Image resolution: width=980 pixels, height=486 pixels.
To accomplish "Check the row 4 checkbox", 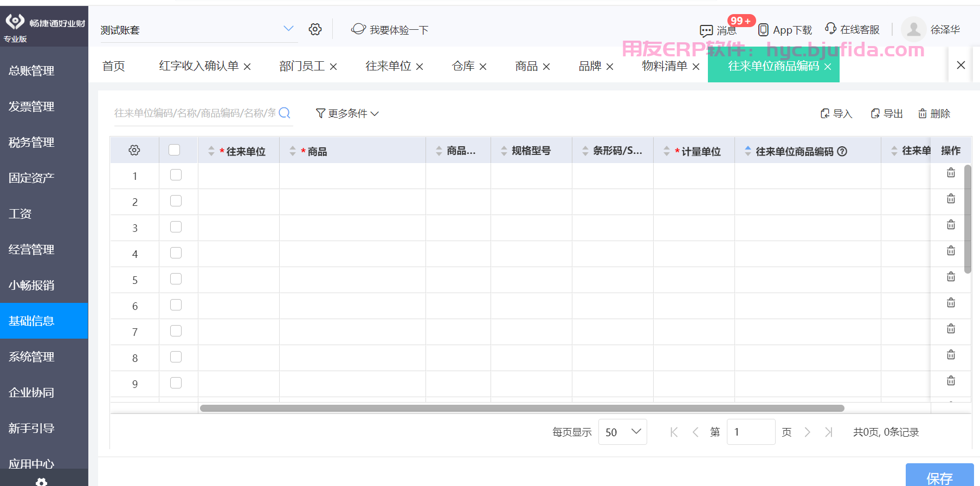I will pyautogui.click(x=176, y=252).
